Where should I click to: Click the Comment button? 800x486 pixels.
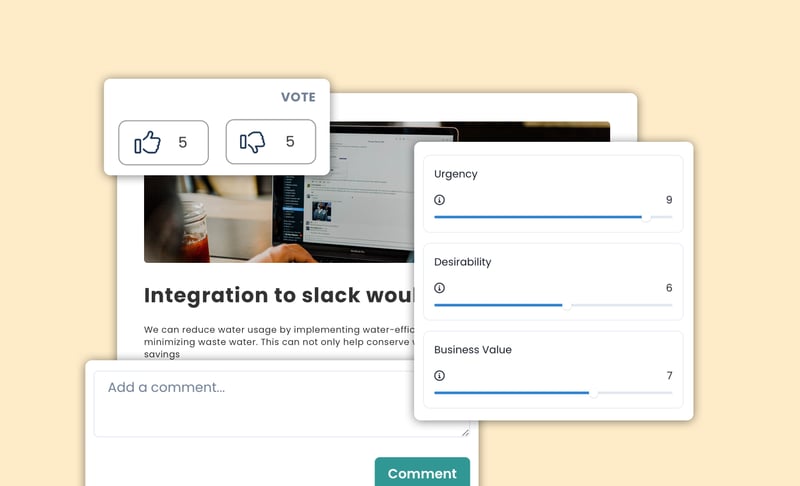[422, 473]
